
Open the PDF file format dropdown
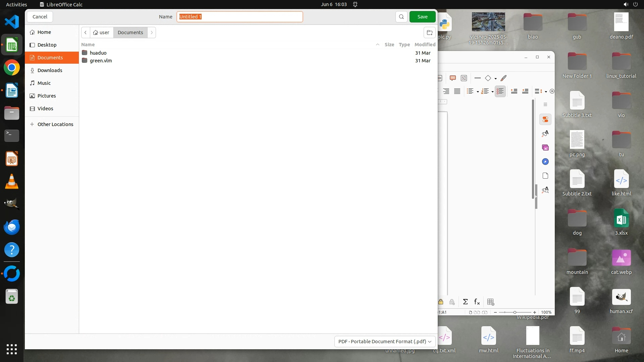tap(385, 341)
